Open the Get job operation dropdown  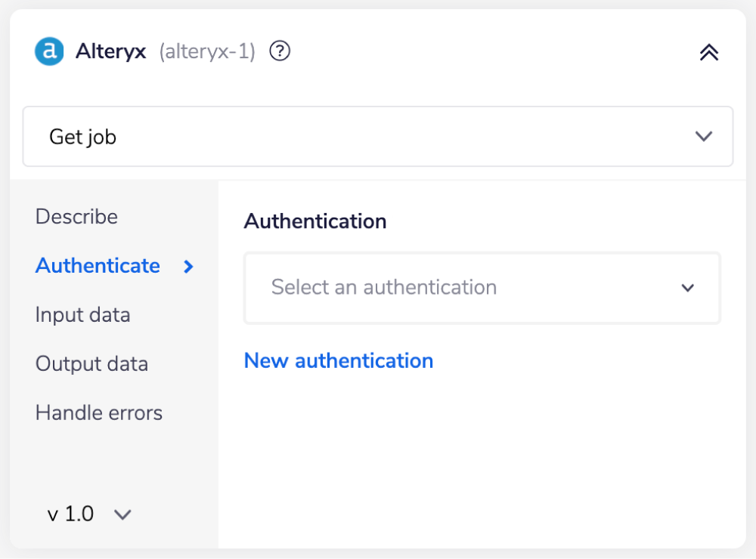[x=378, y=137]
